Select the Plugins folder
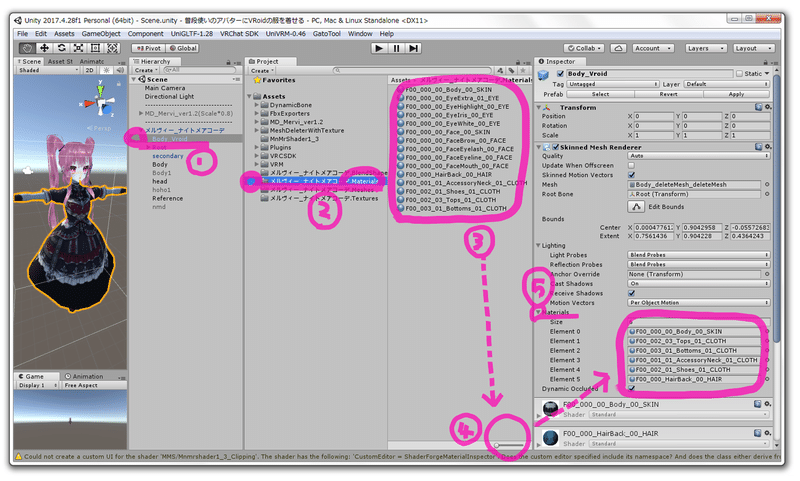The height and width of the screenshot is (481, 800). [x=280, y=147]
